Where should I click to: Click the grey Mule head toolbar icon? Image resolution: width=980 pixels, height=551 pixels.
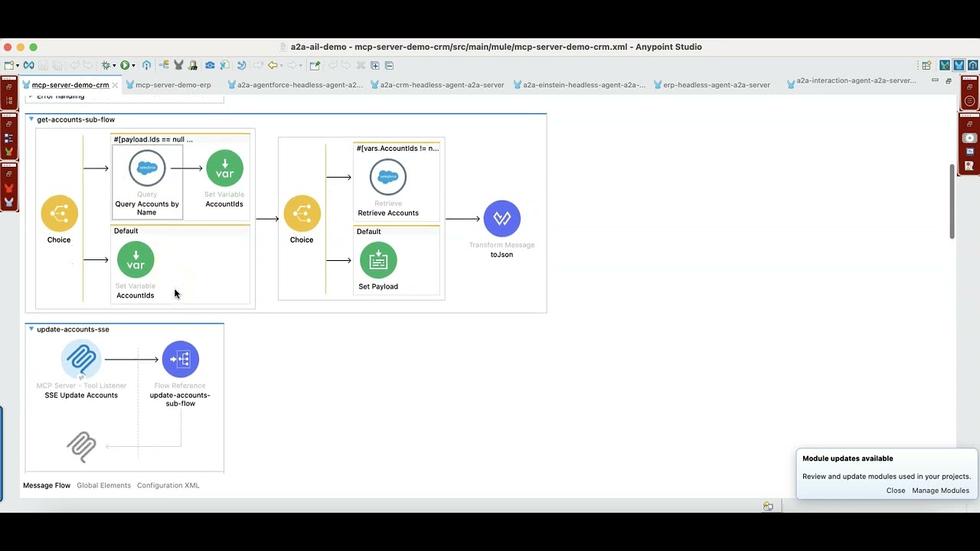coord(178,65)
